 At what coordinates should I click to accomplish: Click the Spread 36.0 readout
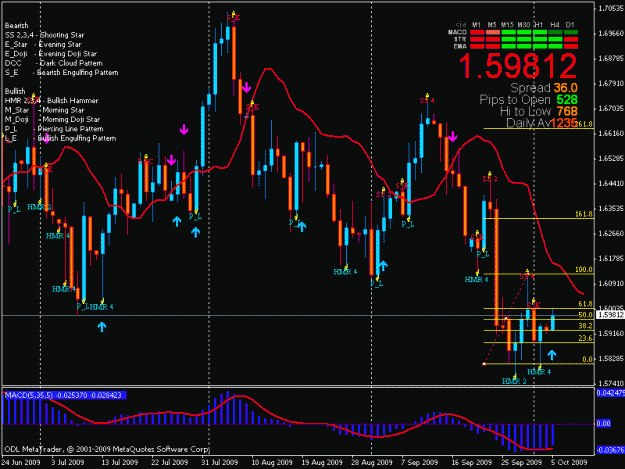coord(544,88)
